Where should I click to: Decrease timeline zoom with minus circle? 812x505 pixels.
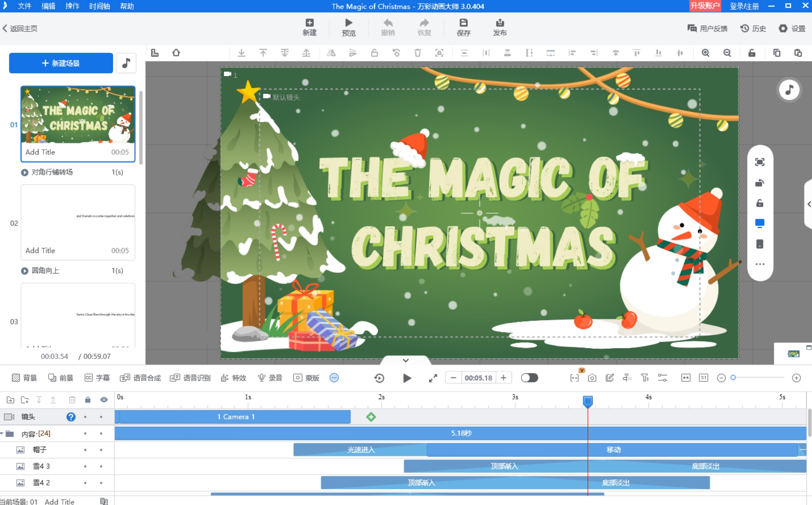pos(721,378)
